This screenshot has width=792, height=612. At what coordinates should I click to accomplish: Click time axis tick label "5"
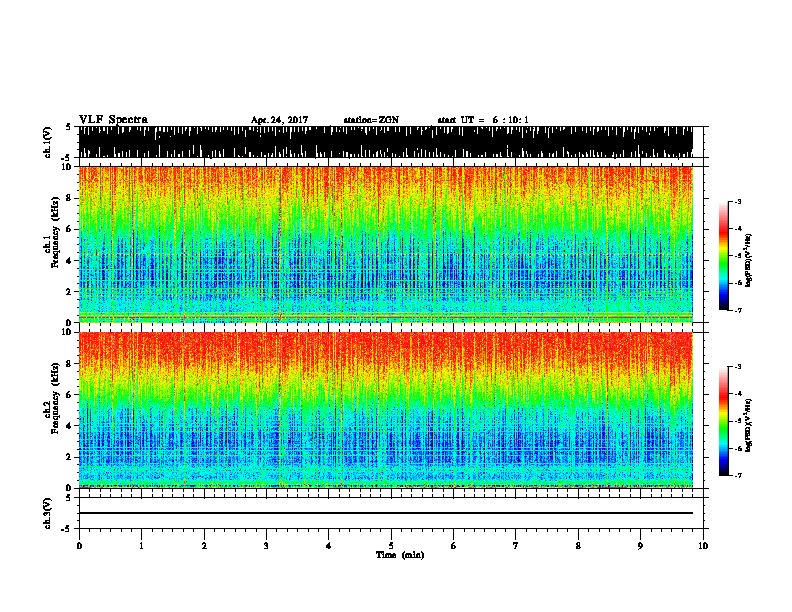click(391, 546)
